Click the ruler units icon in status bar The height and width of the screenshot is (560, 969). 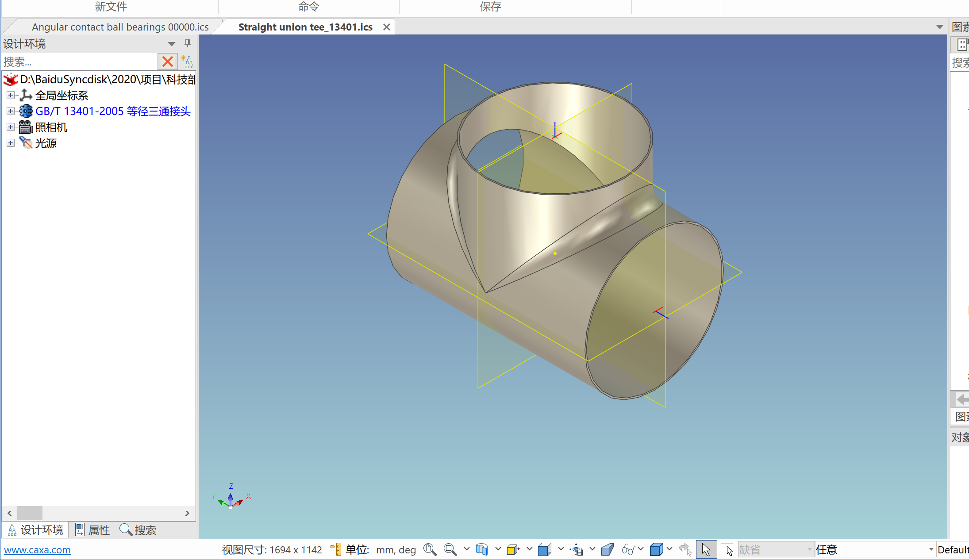(x=336, y=549)
